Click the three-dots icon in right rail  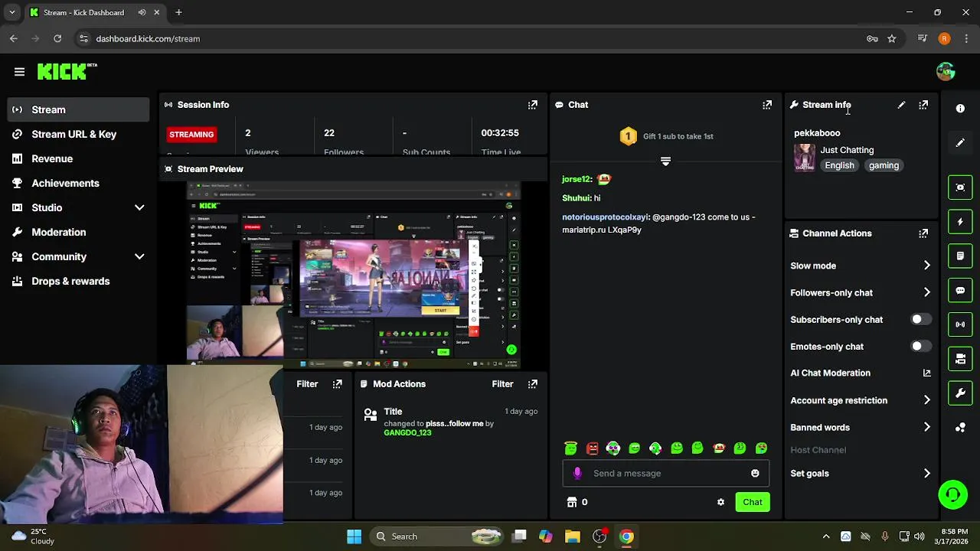(x=960, y=428)
